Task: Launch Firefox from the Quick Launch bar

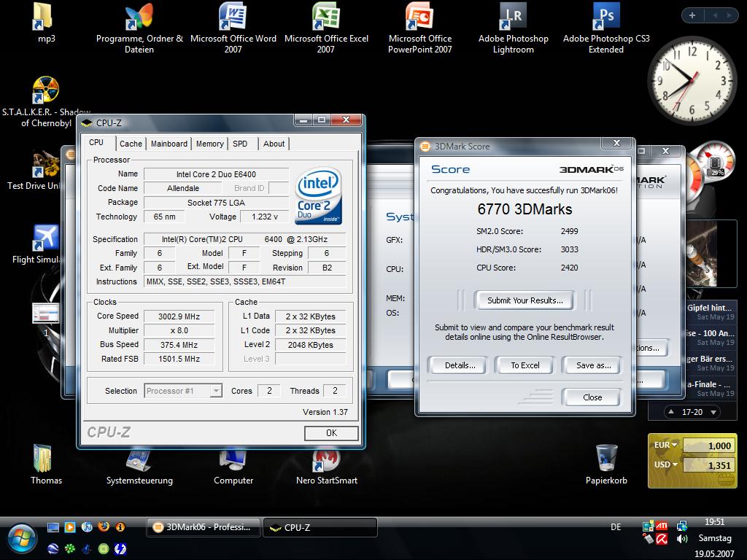Action: [104, 526]
